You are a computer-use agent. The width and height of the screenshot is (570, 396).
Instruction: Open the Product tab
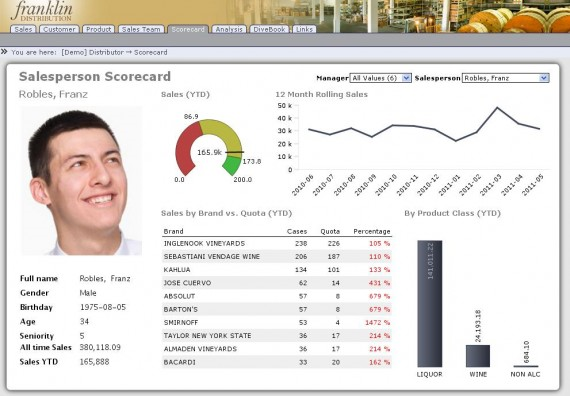point(99,29)
